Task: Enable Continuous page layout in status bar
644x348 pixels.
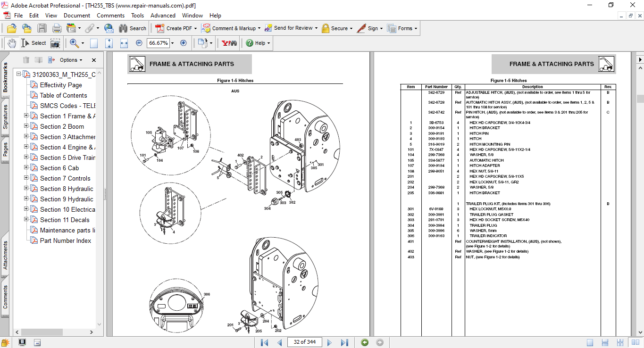Action: [x=605, y=342]
